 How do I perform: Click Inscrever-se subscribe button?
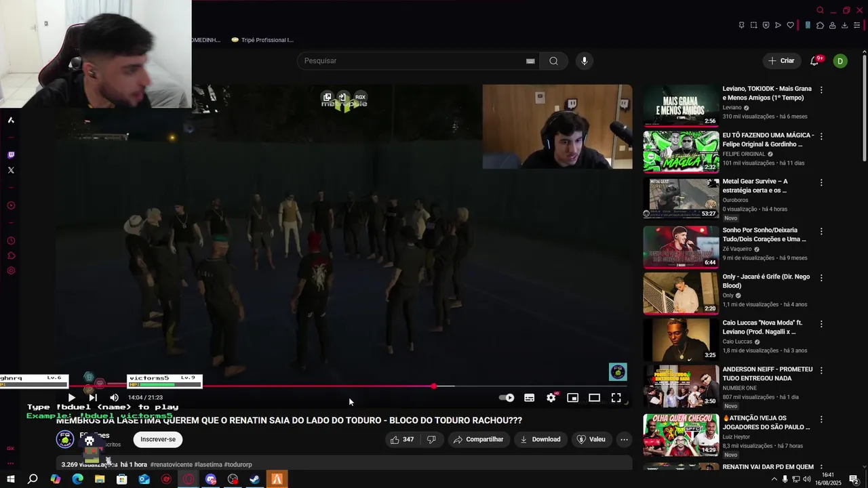coord(158,439)
